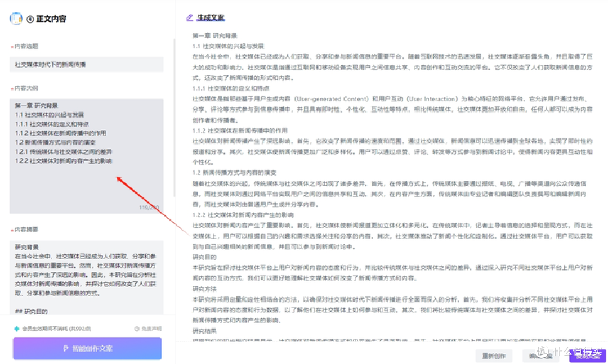Click outline line 第一章 研究背景 in 内容大纲
The width and height of the screenshot is (608, 364).
pyautogui.click(x=37, y=105)
